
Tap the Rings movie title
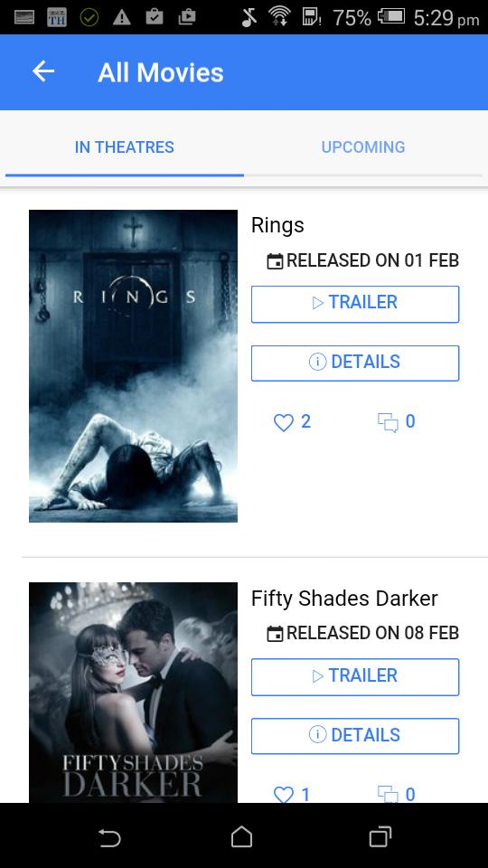(277, 225)
